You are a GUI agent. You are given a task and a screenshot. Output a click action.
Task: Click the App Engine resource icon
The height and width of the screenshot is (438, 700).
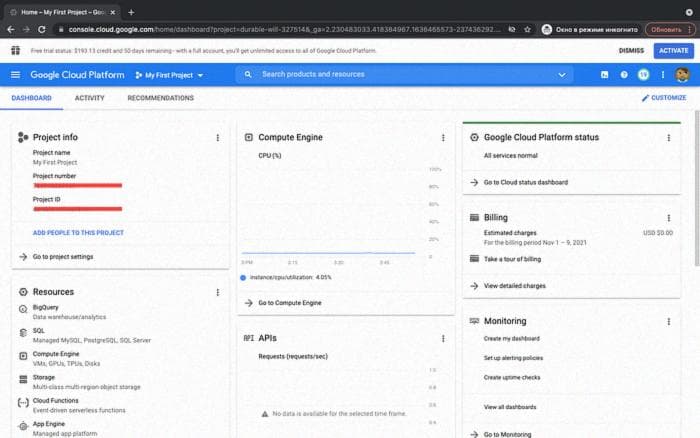click(x=23, y=426)
